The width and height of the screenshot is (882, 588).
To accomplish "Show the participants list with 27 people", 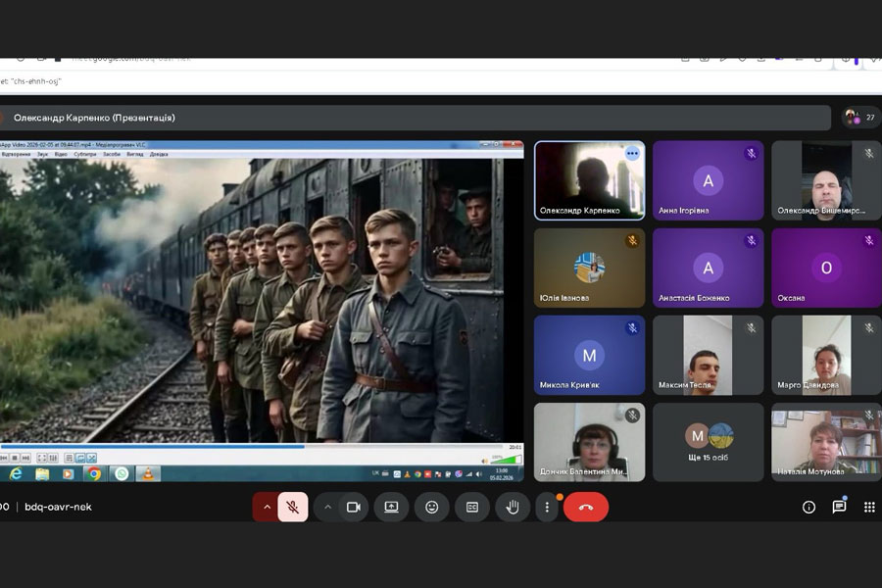I will pos(860,118).
